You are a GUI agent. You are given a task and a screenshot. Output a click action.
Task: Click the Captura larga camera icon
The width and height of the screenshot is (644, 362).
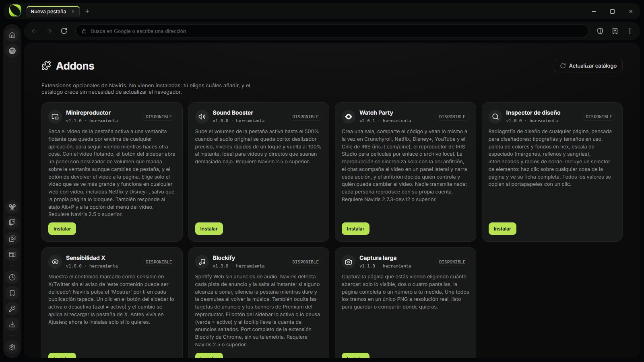pos(348,262)
